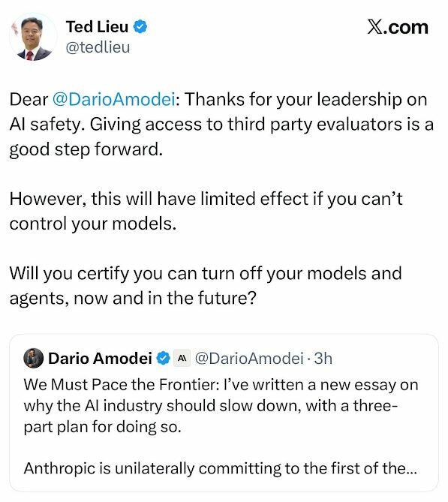
Task: Click the quoted text 'part plan for doing so.'
Action: 103,427
